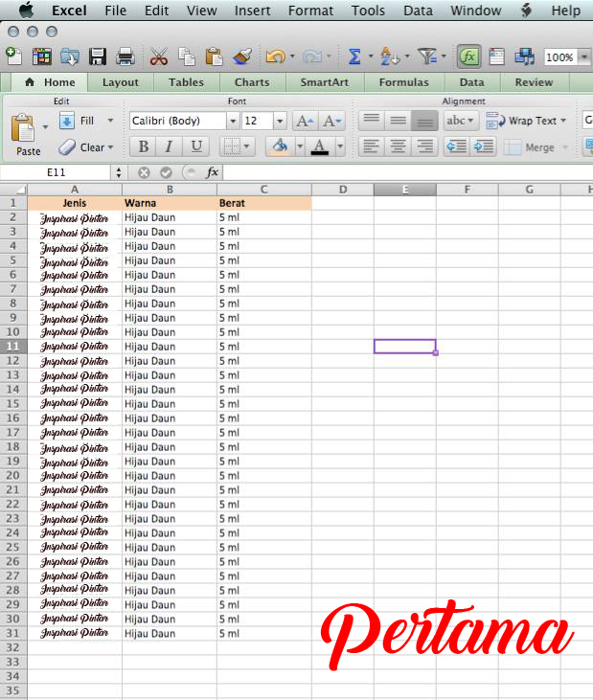
Task: Open the Media Browser icon
Action: (524, 56)
